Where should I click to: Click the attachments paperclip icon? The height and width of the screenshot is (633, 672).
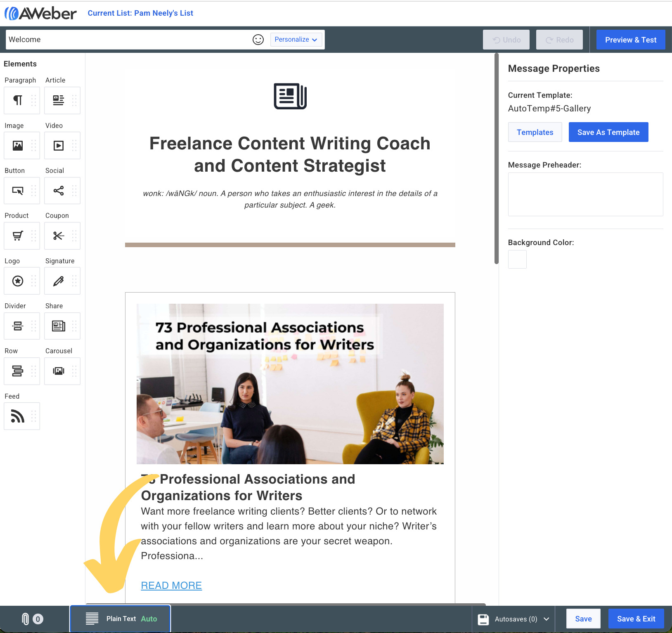[x=25, y=619]
